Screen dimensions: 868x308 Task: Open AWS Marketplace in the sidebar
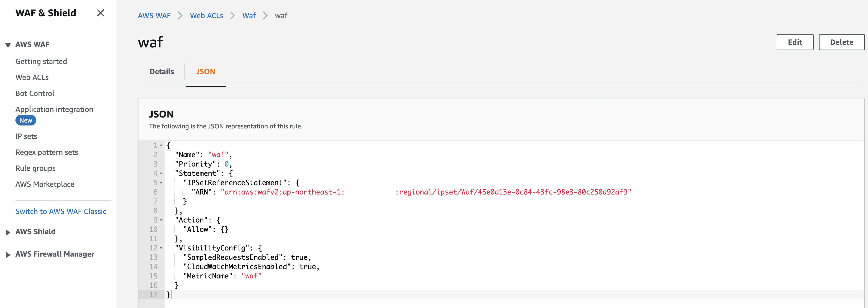pos(45,184)
